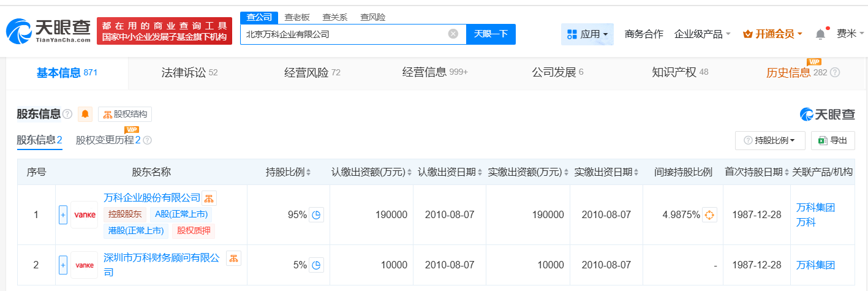Click the 导出 export button
868x291 pixels.
click(832, 140)
